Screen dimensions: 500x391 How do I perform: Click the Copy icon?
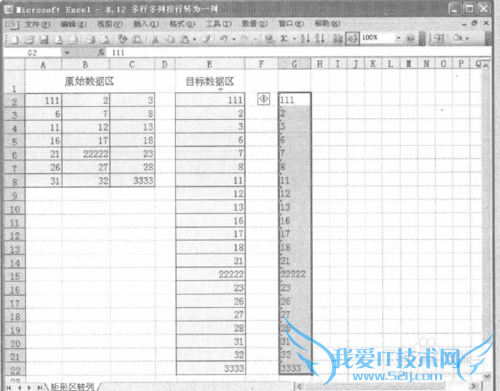click(x=170, y=39)
